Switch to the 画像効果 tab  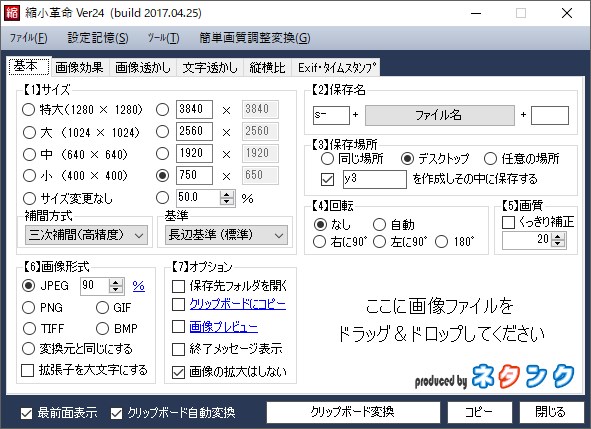click(79, 68)
